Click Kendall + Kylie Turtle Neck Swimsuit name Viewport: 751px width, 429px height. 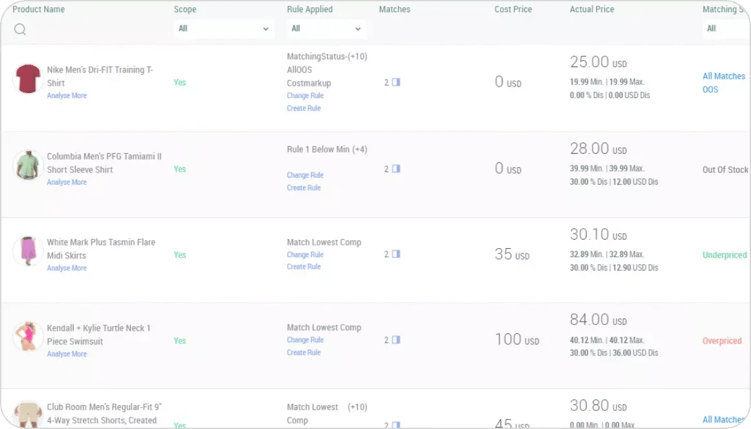(99, 335)
